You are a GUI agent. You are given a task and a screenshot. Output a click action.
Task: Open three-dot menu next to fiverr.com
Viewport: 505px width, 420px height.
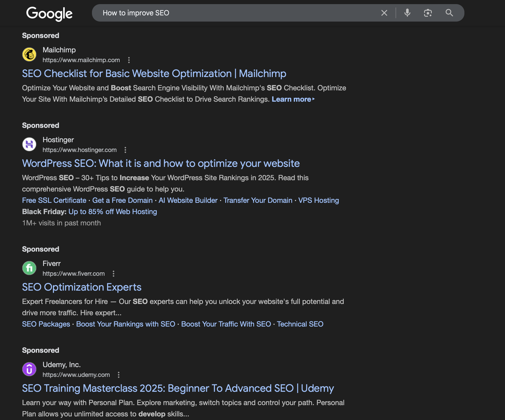click(x=114, y=274)
